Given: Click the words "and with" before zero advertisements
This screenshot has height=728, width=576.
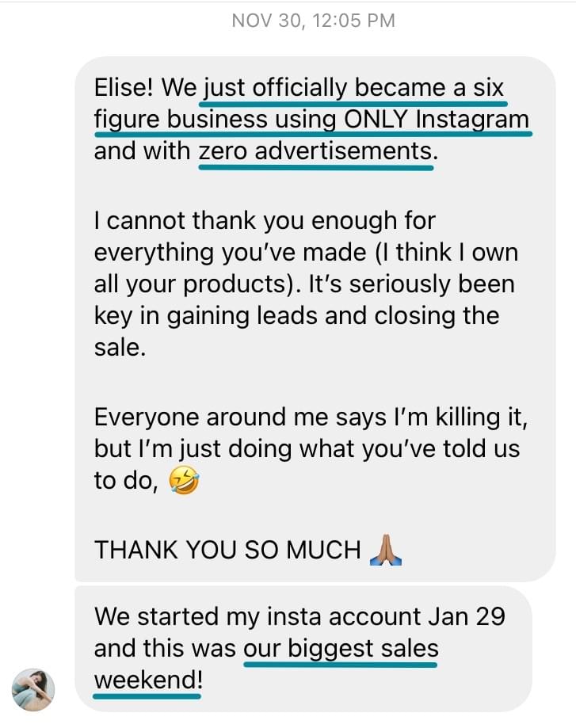Looking at the screenshot, I should 143,151.
